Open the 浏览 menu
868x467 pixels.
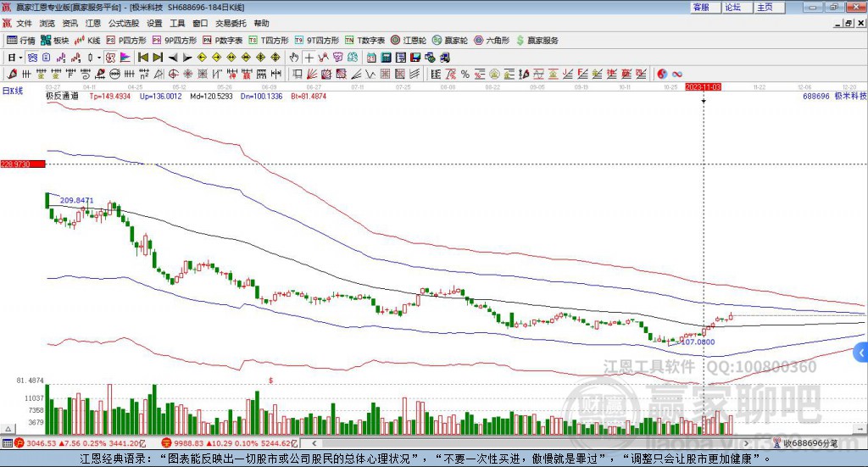[x=47, y=23]
